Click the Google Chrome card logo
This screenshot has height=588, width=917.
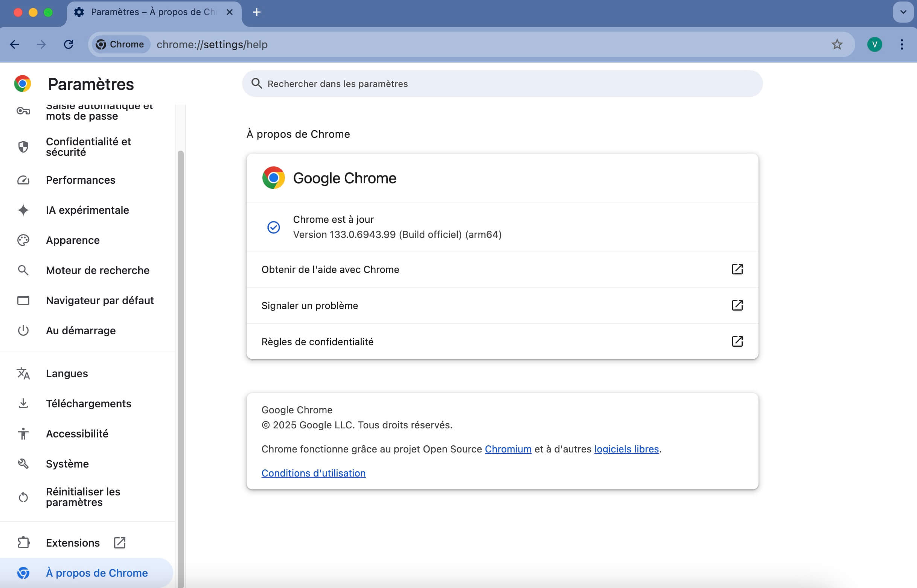pos(273,178)
